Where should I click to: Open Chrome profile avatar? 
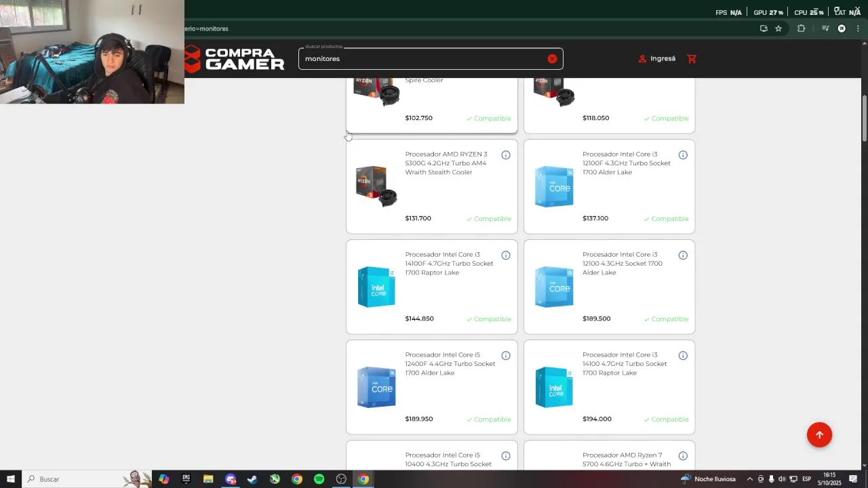(842, 28)
